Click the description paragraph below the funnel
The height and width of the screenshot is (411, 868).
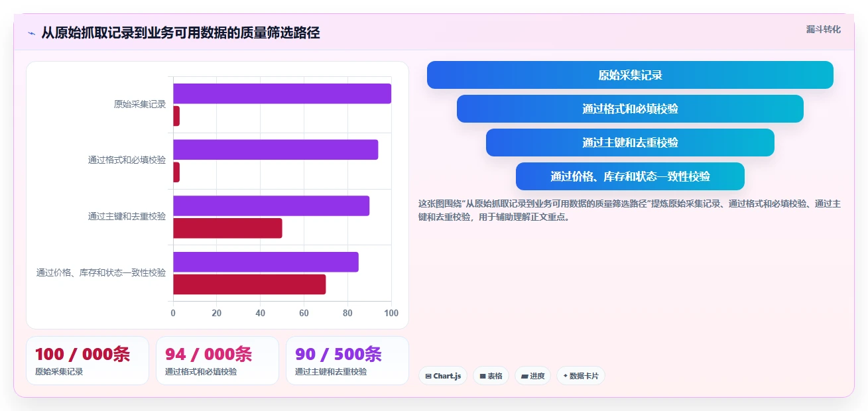click(629, 210)
